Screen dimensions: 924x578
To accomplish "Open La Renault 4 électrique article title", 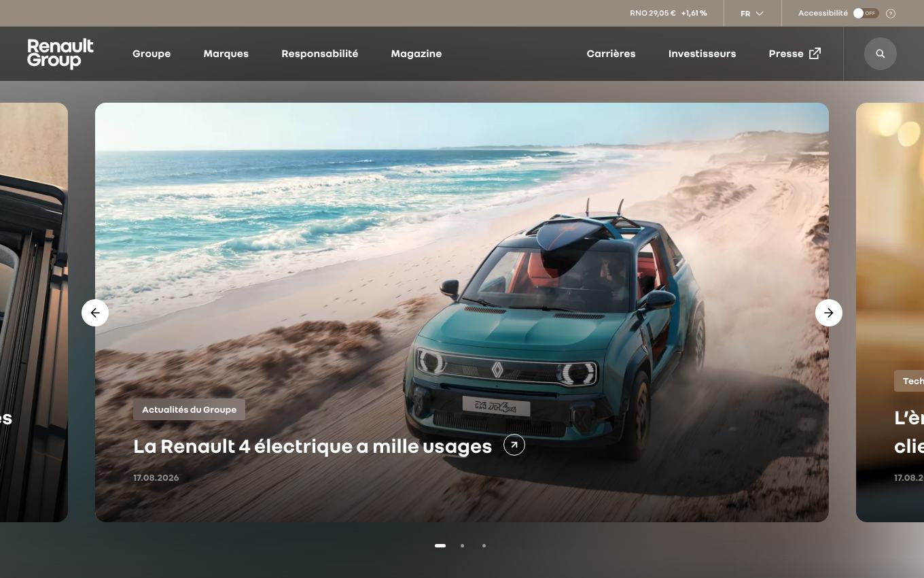I will [x=313, y=446].
